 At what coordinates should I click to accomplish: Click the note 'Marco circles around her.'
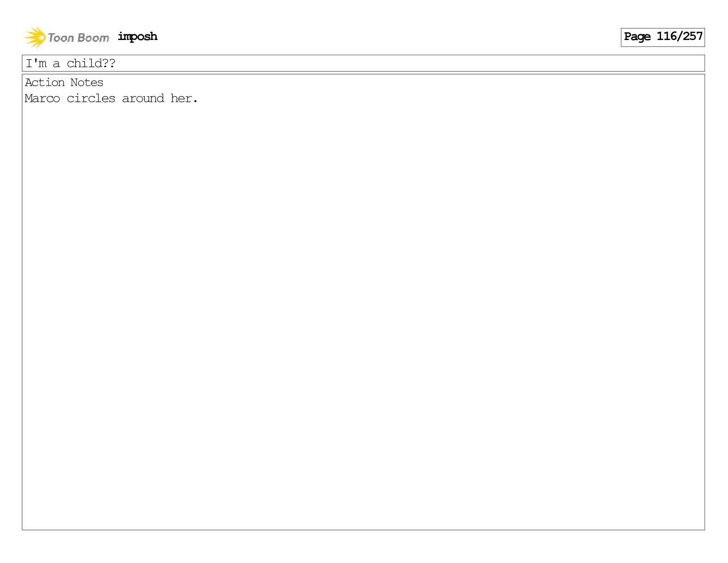111,98
